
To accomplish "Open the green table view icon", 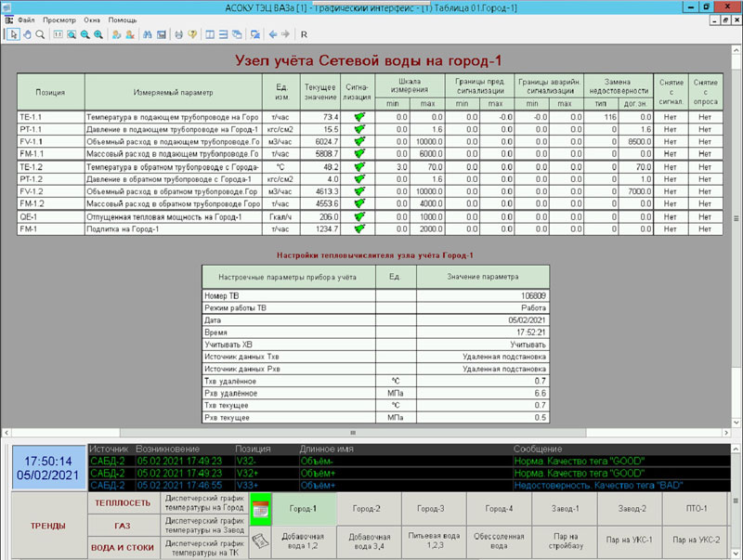I will point(261,509).
